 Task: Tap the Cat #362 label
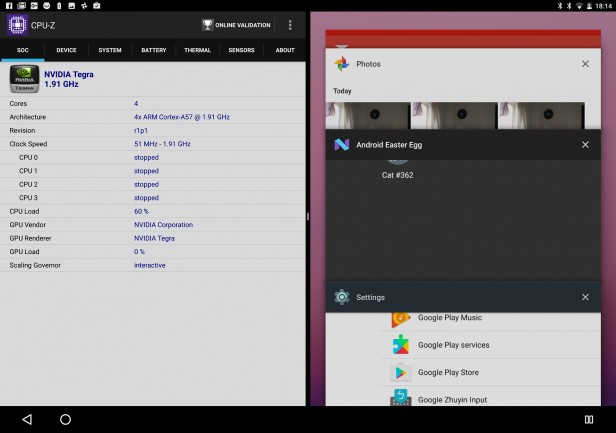[x=397, y=175]
